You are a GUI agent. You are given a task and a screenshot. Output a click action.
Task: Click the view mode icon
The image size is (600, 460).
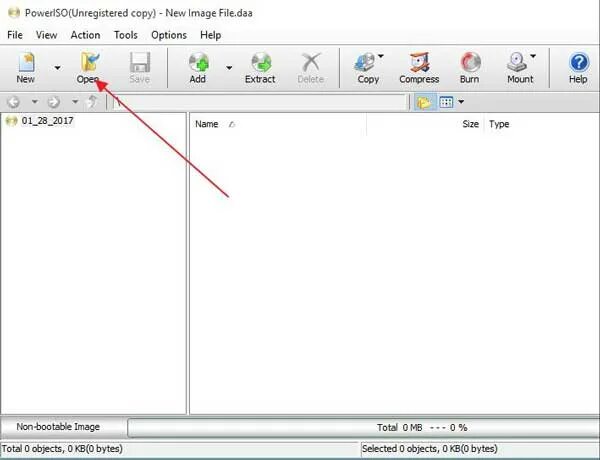click(x=446, y=102)
